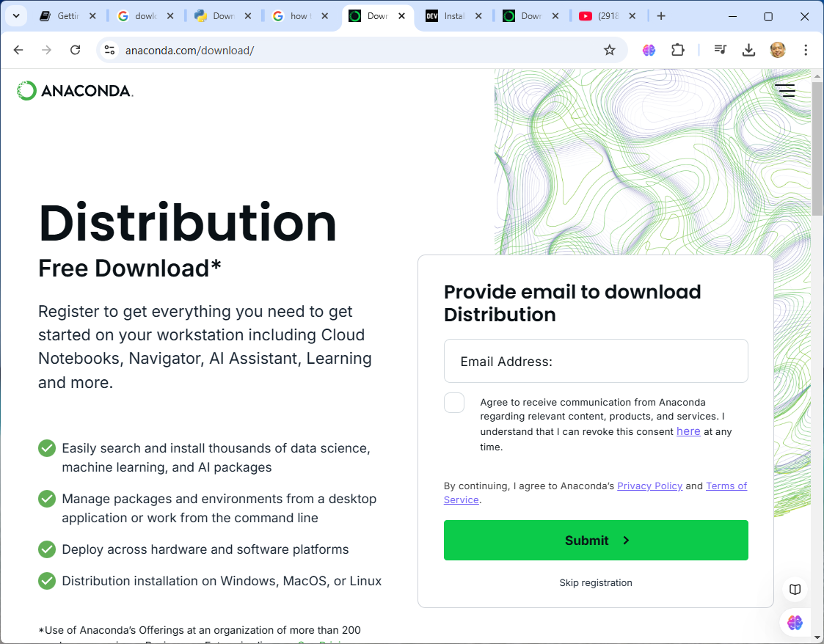Click the browser forward arrow
Viewport: 824px width, 644px height.
[x=47, y=50]
